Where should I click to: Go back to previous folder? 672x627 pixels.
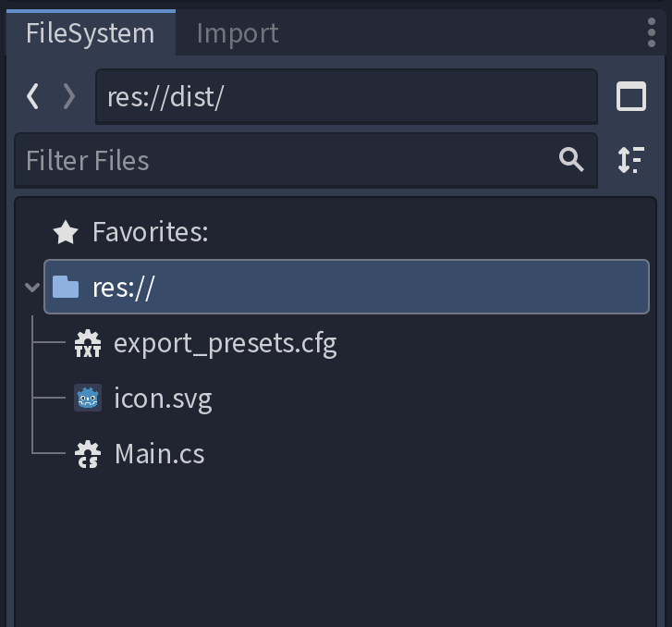tap(33, 96)
